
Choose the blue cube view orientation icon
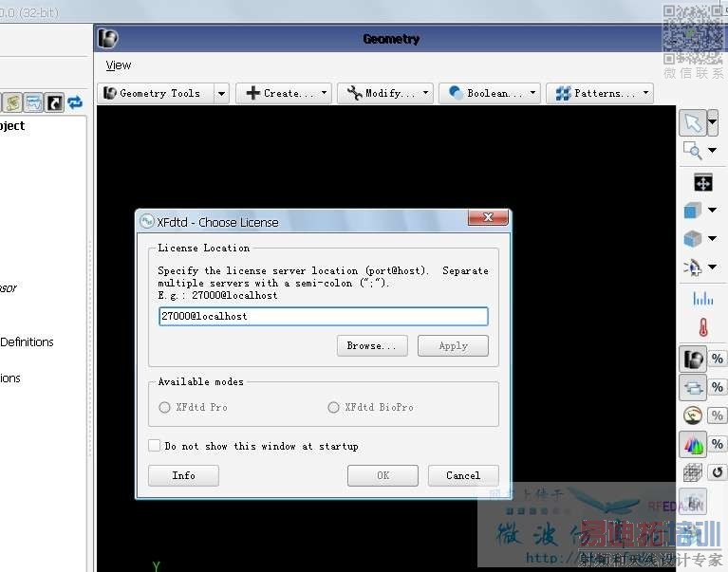point(693,211)
